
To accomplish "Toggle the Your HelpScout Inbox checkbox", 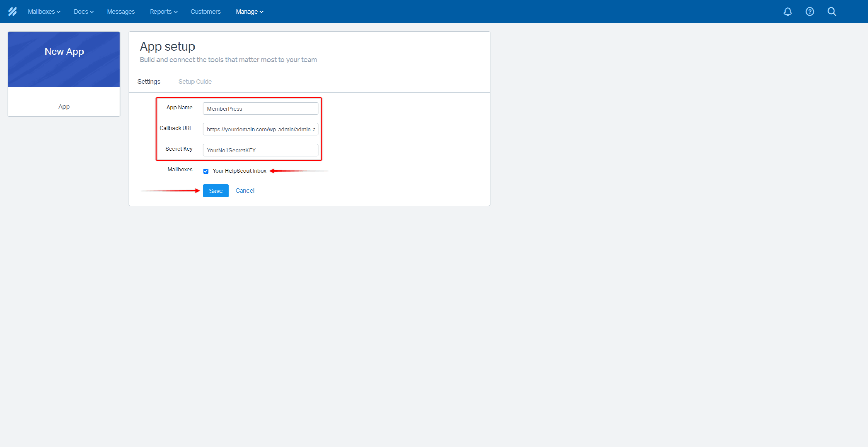I will tap(206, 171).
